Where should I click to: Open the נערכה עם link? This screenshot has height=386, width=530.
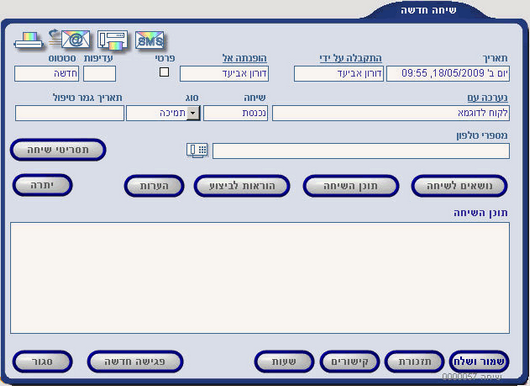click(487, 98)
